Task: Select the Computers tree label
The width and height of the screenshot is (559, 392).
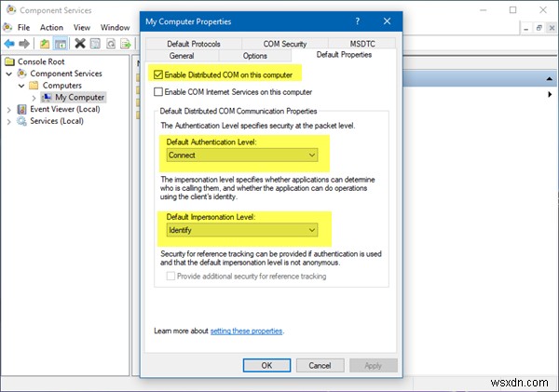Action: 62,85
